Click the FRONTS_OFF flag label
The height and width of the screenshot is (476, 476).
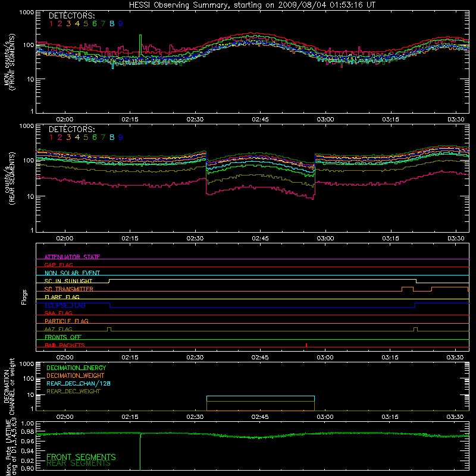(x=63, y=337)
